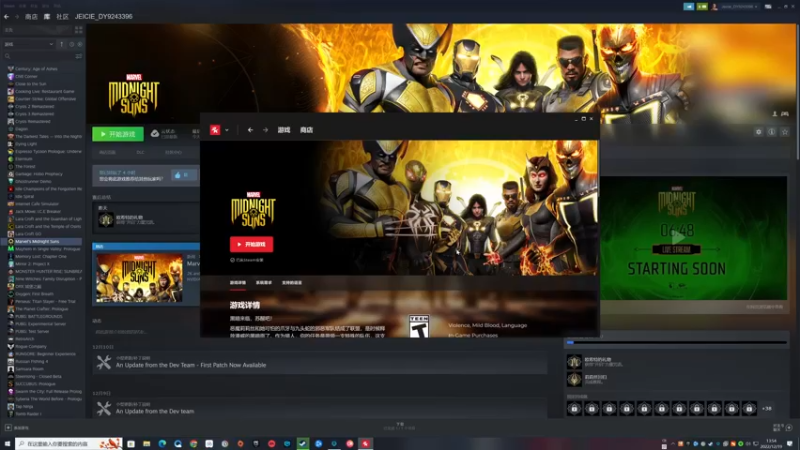Click the achievements progress bar

point(677,342)
